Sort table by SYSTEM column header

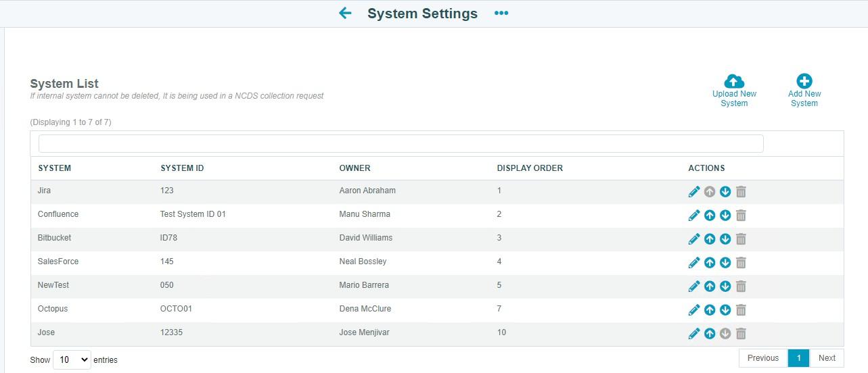[55, 168]
